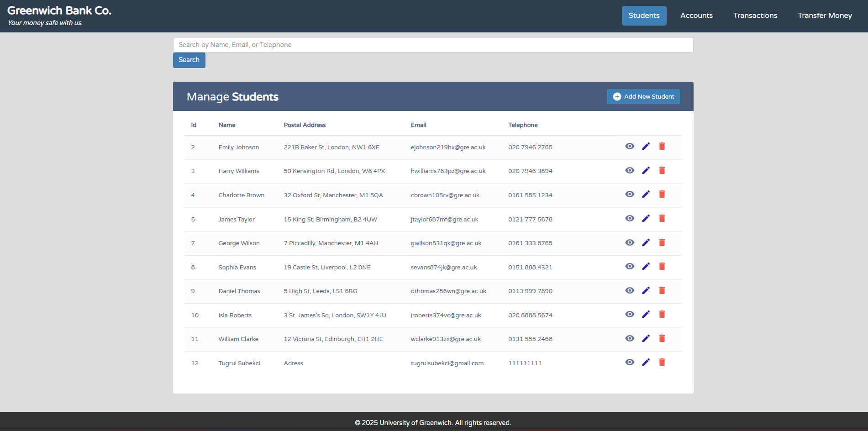This screenshot has height=431, width=868.
Task: Edit George Wilson using the pencil icon
Action: point(646,242)
